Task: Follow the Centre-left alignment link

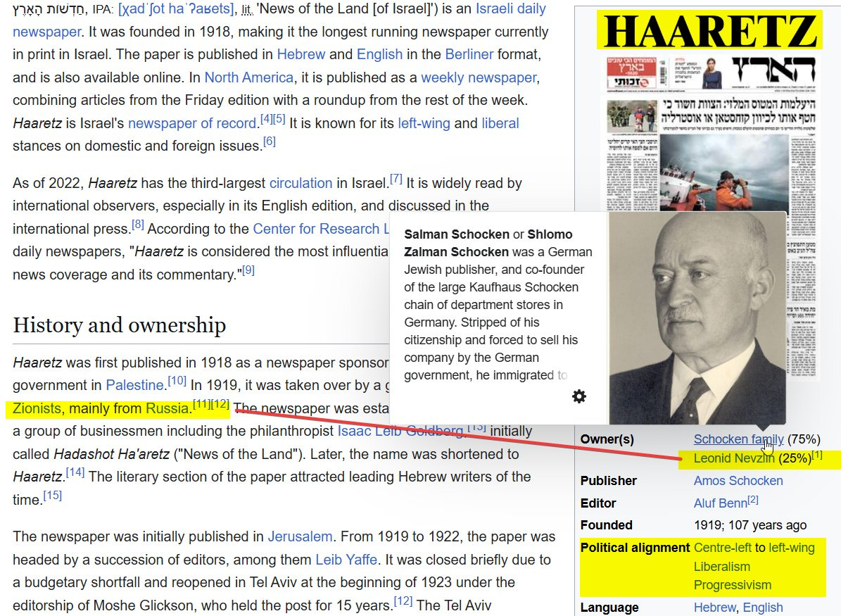Action: pos(723,548)
